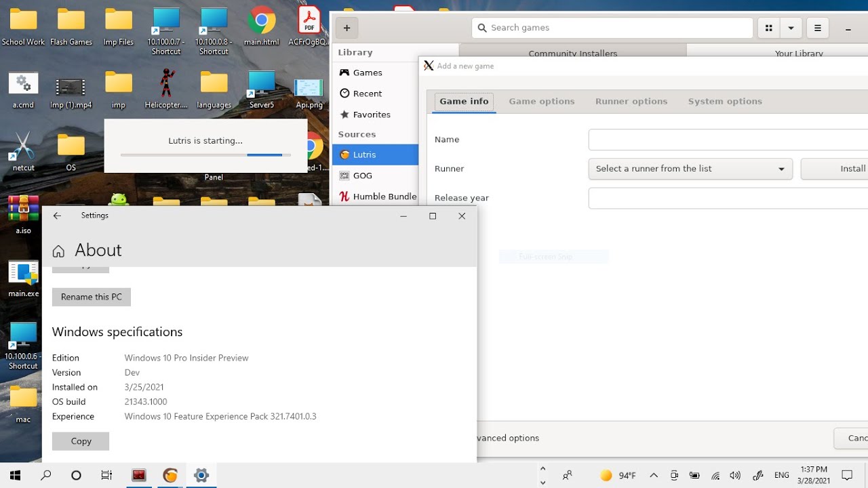Screen dimensions: 868x488
Task: Select the netcut desktop shortcut
Action: pyautogui.click(x=23, y=152)
